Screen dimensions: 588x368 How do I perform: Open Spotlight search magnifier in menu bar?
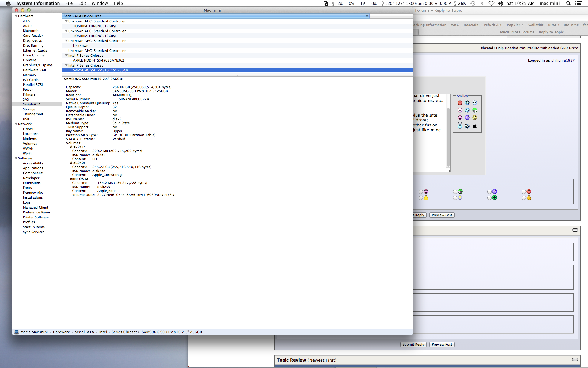(x=568, y=3)
